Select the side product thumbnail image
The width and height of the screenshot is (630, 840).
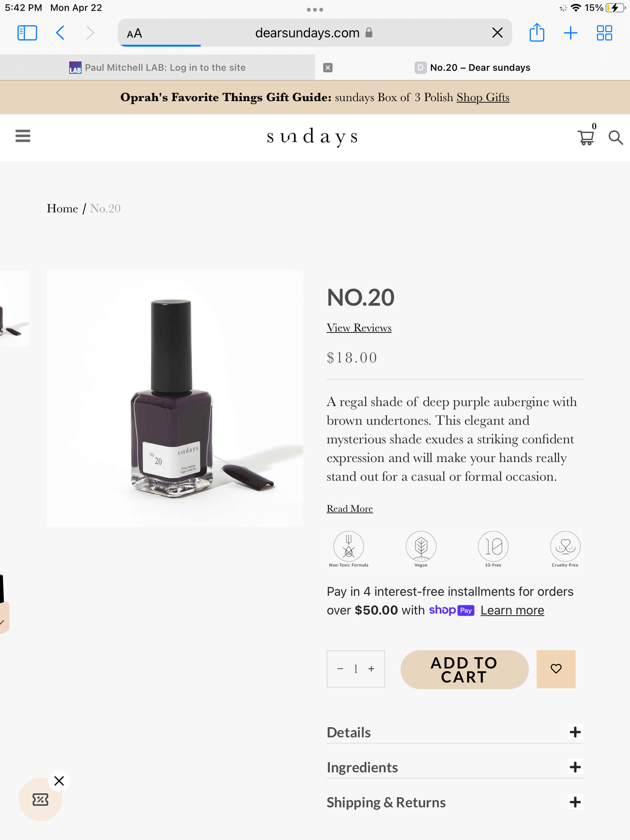14,309
